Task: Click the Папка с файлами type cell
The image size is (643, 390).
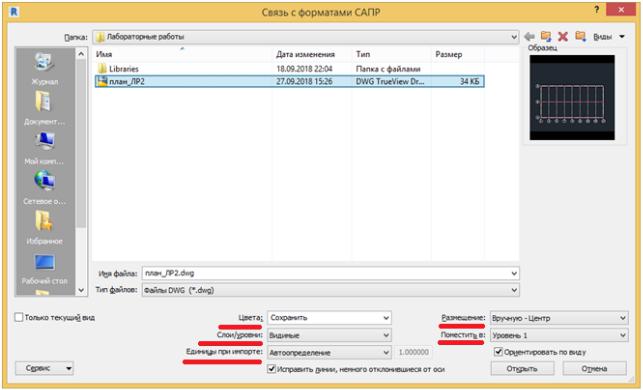Action: (388, 68)
